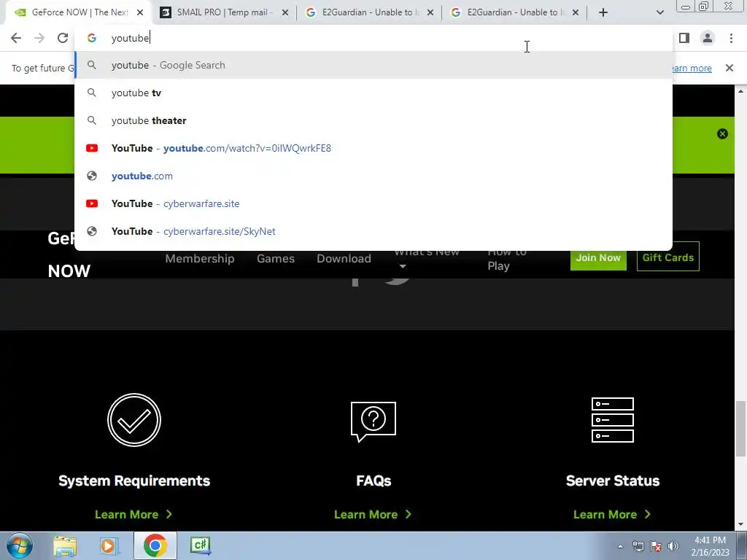Viewport: 747px width, 560px height.
Task: Open the Games nav item
Action: coord(275,259)
